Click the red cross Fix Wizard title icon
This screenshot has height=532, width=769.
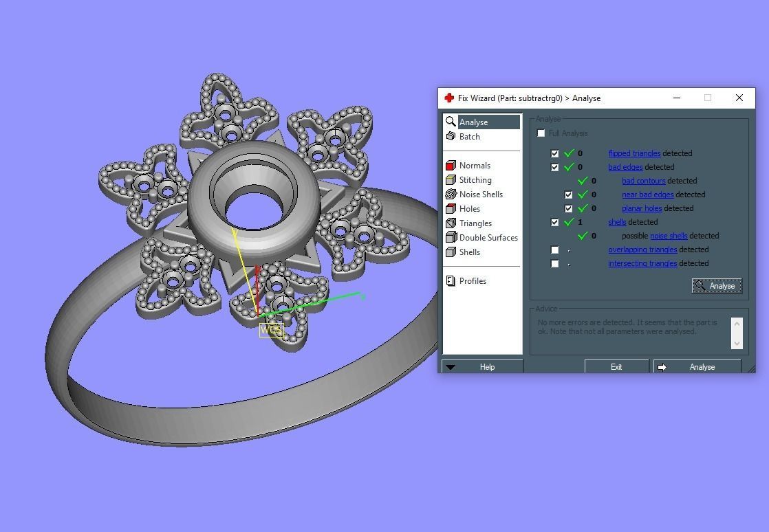click(448, 98)
